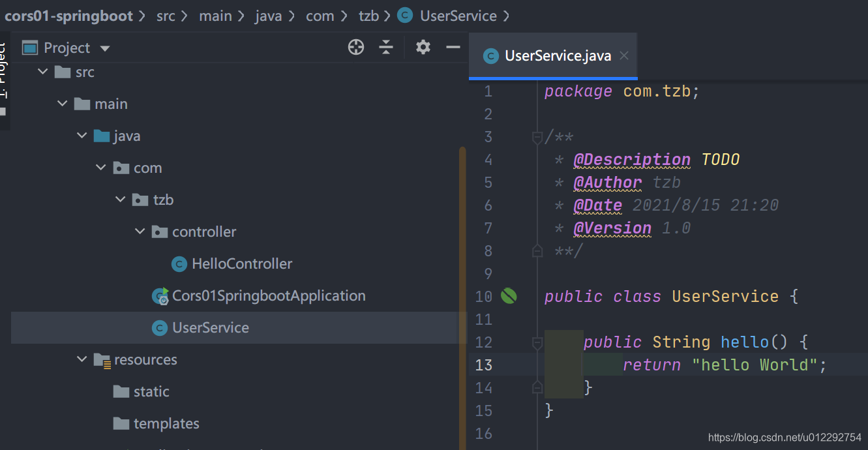Click "@Author" tag in Javadoc
The width and height of the screenshot is (868, 450).
608,183
